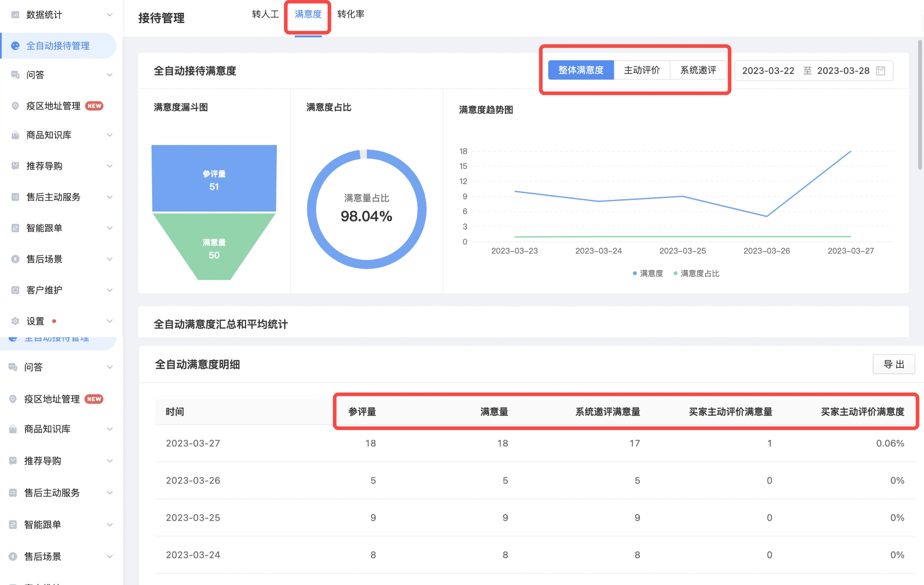Click the 时间 column header
The image size is (924, 585).
[x=175, y=412]
